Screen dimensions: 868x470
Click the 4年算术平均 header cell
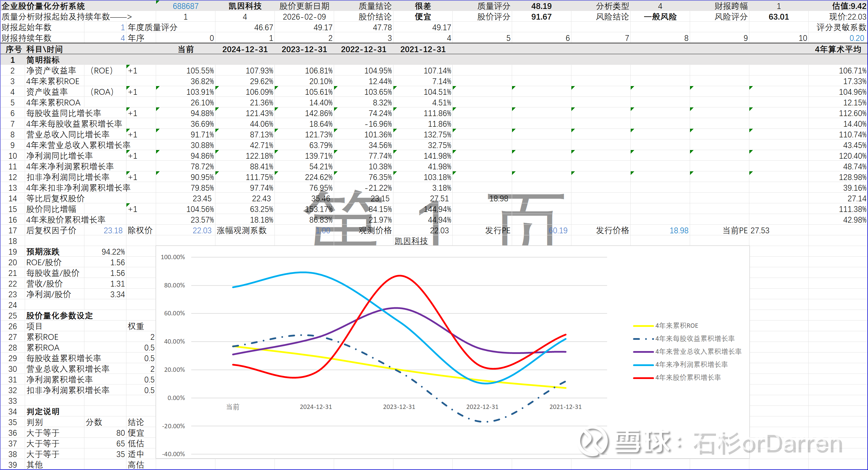click(x=838, y=49)
